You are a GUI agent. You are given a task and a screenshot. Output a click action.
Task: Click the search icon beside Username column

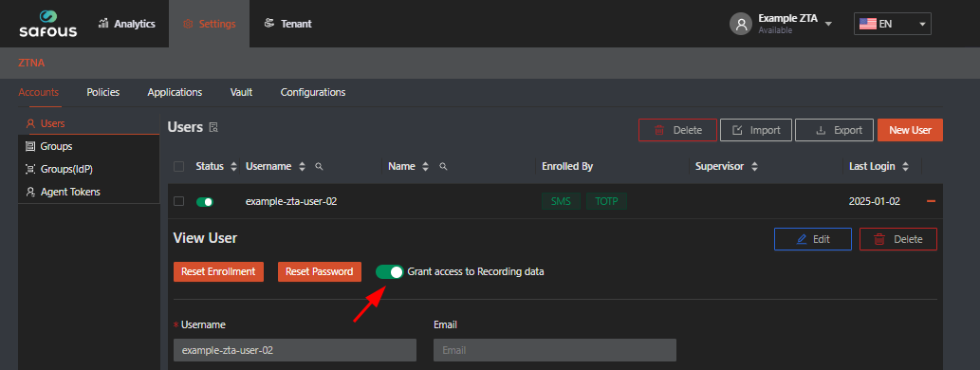pos(319,167)
